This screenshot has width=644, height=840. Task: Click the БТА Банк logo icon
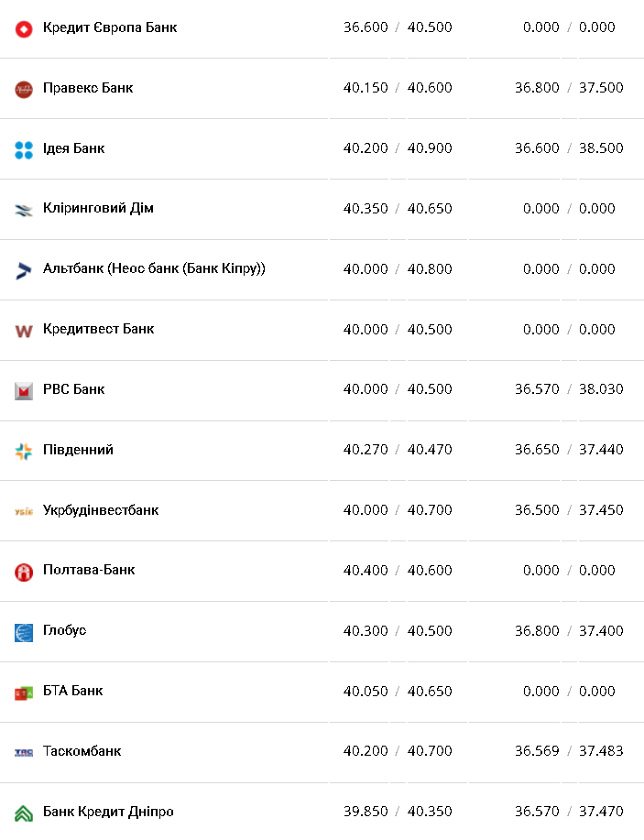point(24,693)
